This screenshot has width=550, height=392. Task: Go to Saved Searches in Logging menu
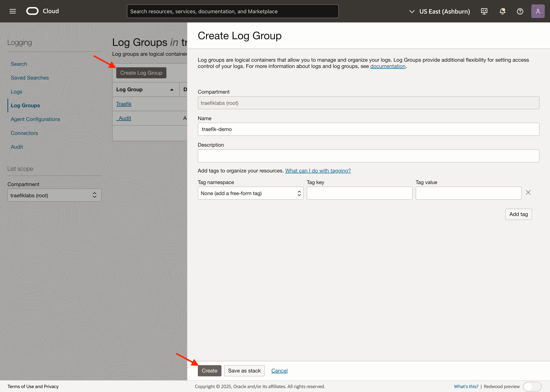point(30,78)
